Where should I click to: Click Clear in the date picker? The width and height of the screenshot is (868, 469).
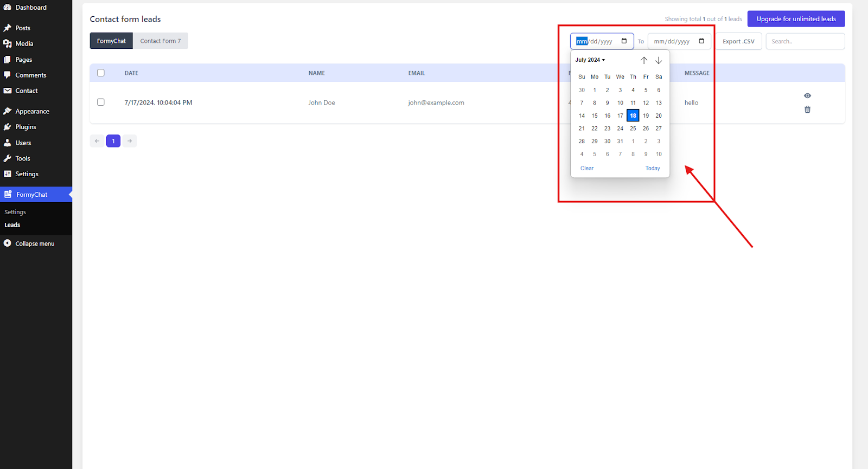(x=587, y=169)
